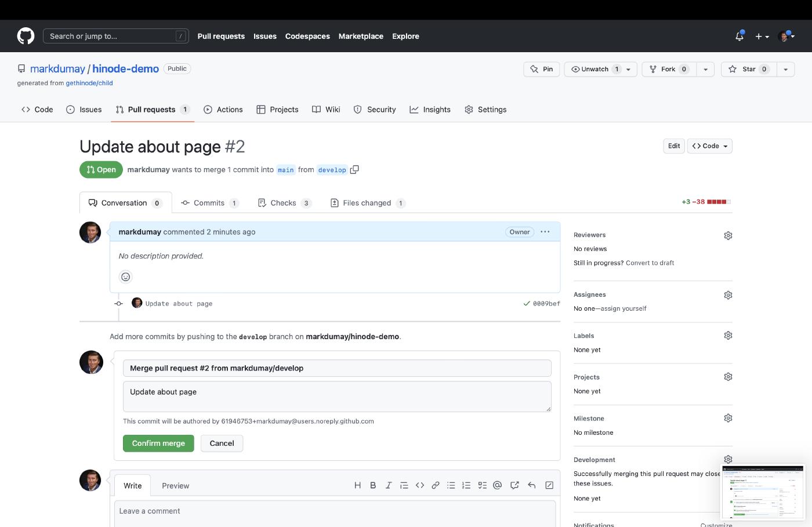Click the green commit status checkmark
This screenshot has height=527, width=812.
527,303
